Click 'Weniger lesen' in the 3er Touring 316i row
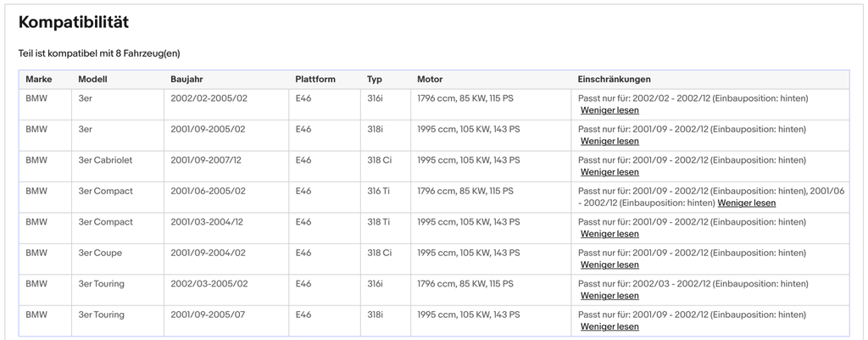Image resolution: width=868 pixels, height=340 pixels. [609, 296]
